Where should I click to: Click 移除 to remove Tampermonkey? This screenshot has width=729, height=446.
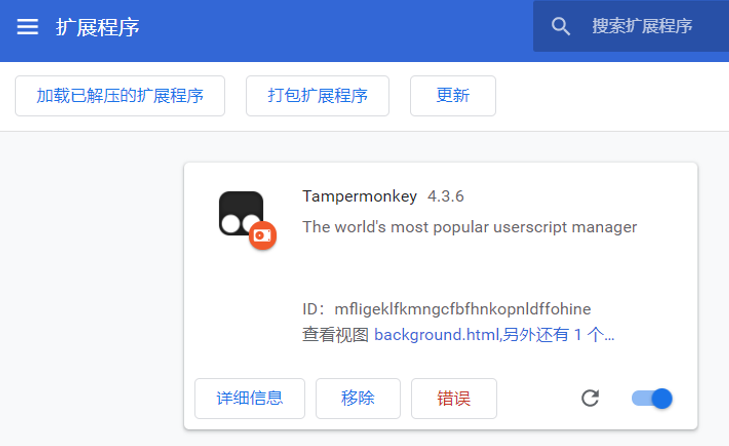(x=358, y=399)
